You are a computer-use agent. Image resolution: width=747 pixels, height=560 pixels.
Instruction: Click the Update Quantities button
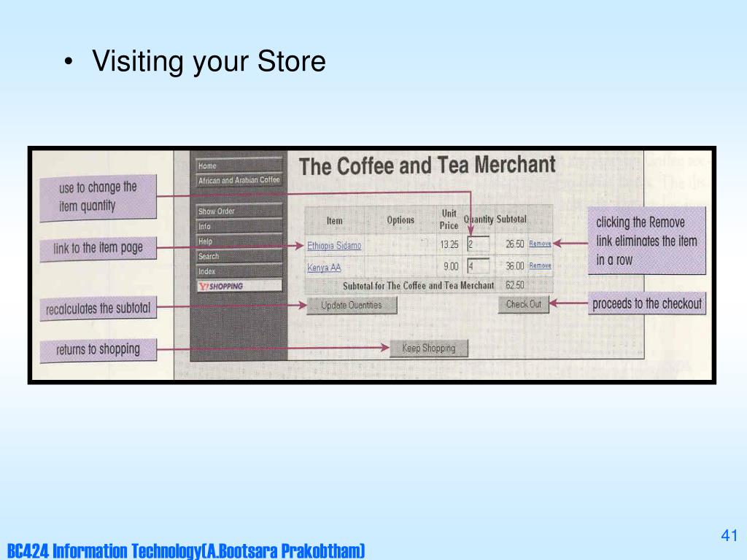[352, 306]
